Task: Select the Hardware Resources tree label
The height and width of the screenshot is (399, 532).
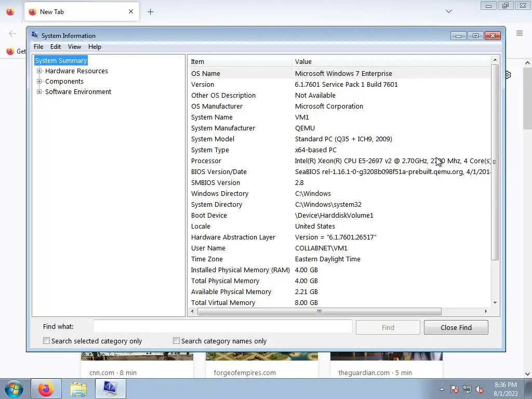Action: tap(76, 71)
